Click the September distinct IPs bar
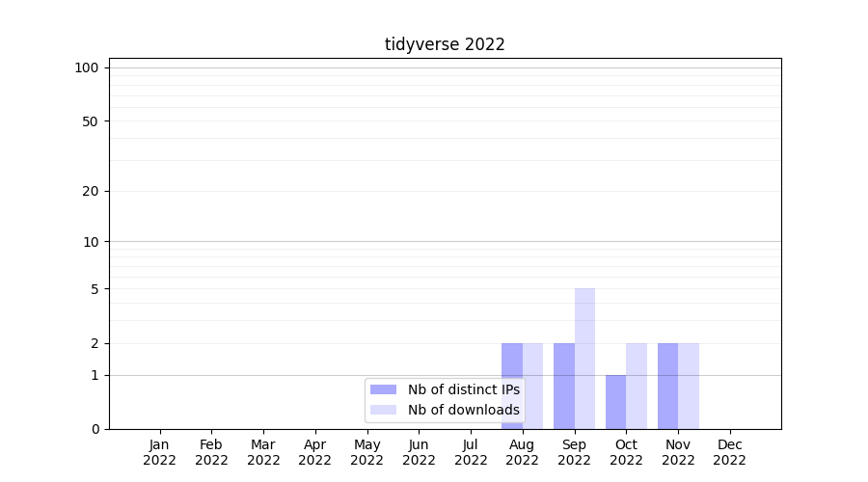Screen dimensions: 868x482 point(563,386)
